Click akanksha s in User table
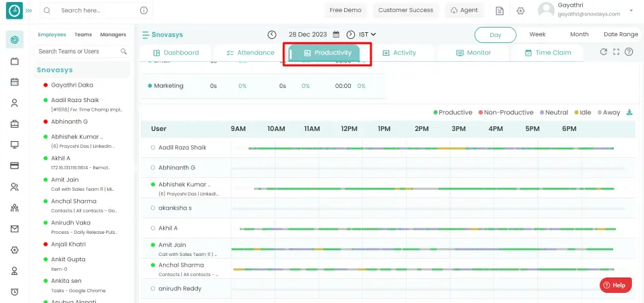 [x=175, y=208]
